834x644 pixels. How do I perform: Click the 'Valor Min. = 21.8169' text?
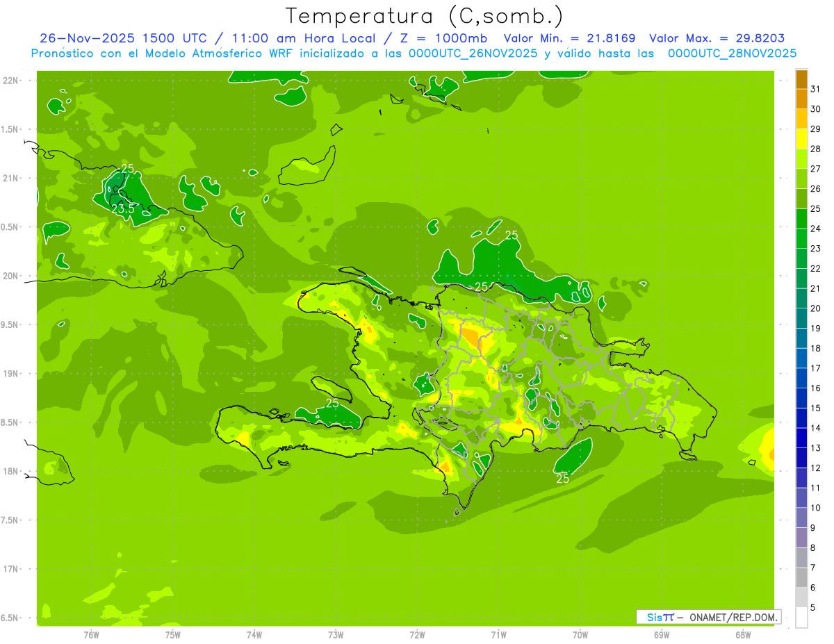click(x=569, y=39)
